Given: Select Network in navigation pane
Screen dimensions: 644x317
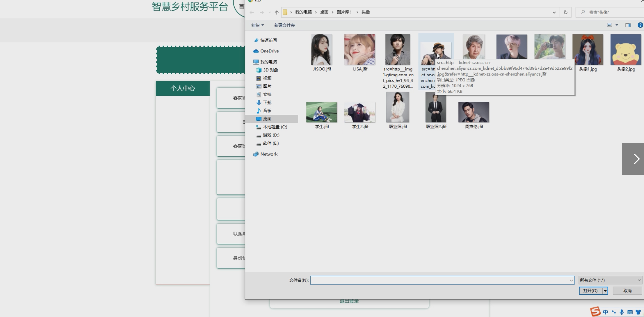Looking at the screenshot, I should coord(269,154).
